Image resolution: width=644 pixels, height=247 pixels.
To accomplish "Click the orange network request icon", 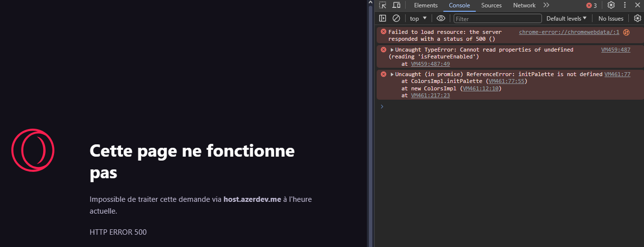I will pos(626,32).
